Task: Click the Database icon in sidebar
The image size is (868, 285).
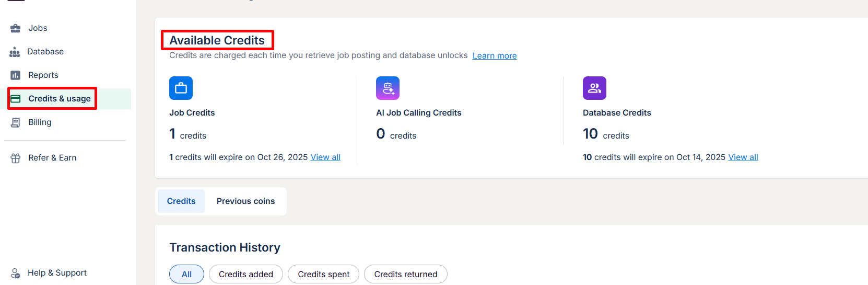Action: [x=15, y=52]
